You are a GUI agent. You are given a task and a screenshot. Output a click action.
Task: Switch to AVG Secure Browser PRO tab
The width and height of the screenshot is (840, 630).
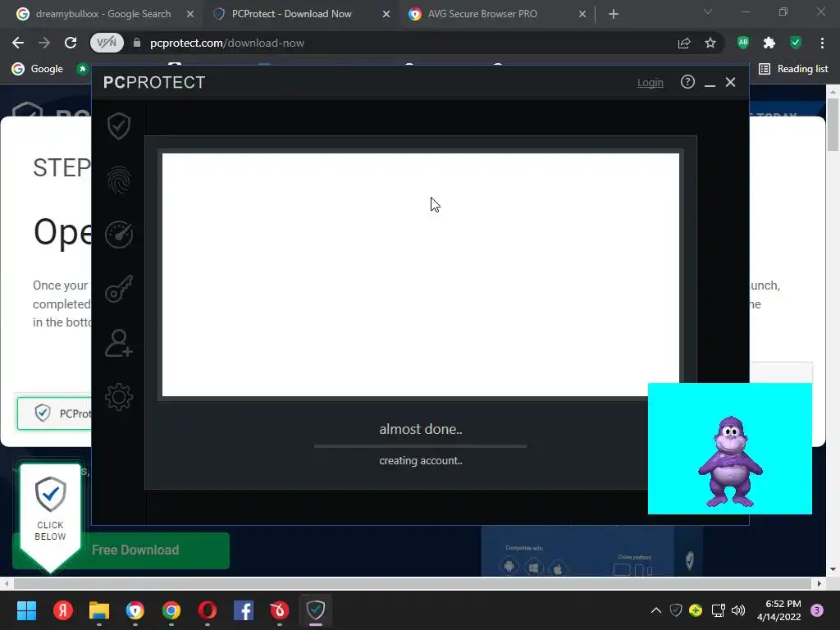coord(482,14)
